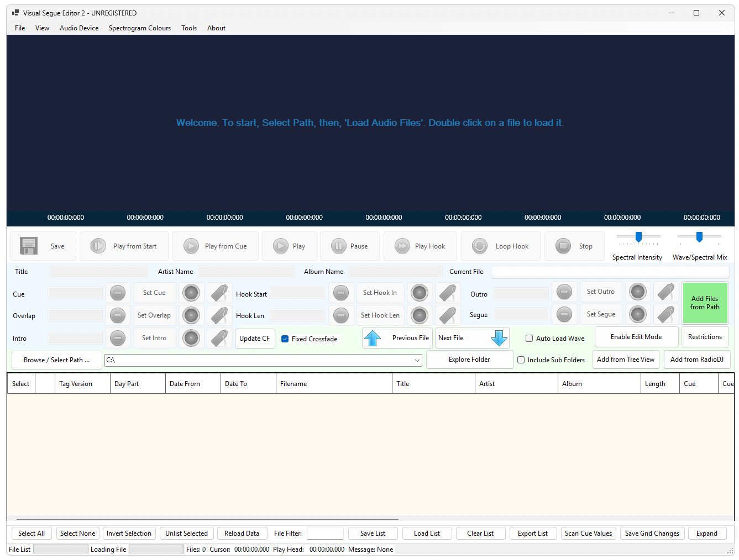
Task: Click the Scan Cue Values button
Action: [x=588, y=533]
